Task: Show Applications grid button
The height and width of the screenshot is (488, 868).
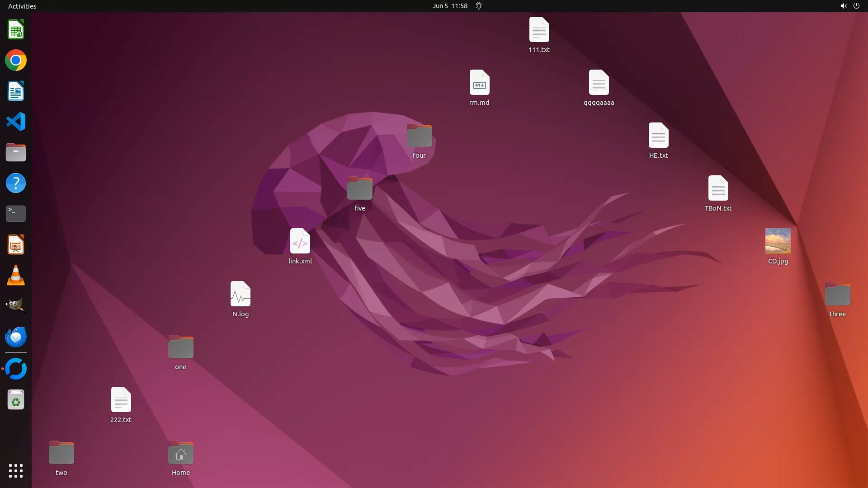Action: (x=16, y=471)
